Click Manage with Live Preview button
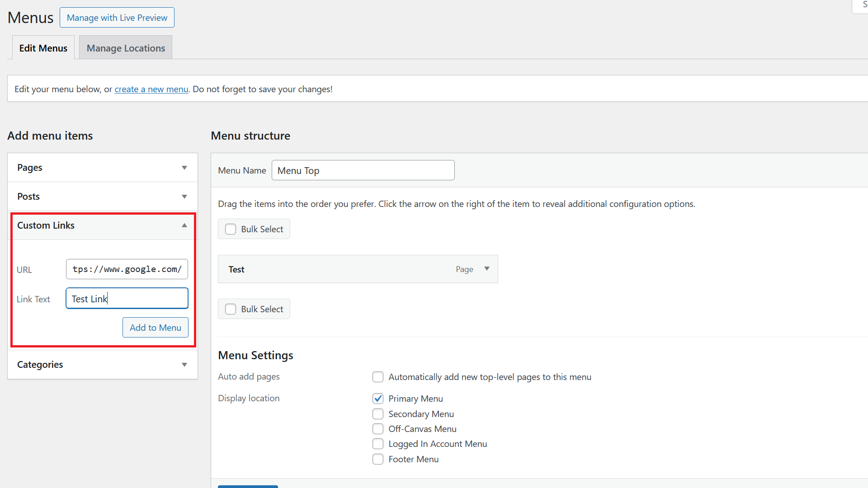The width and height of the screenshot is (868, 488). (x=117, y=18)
